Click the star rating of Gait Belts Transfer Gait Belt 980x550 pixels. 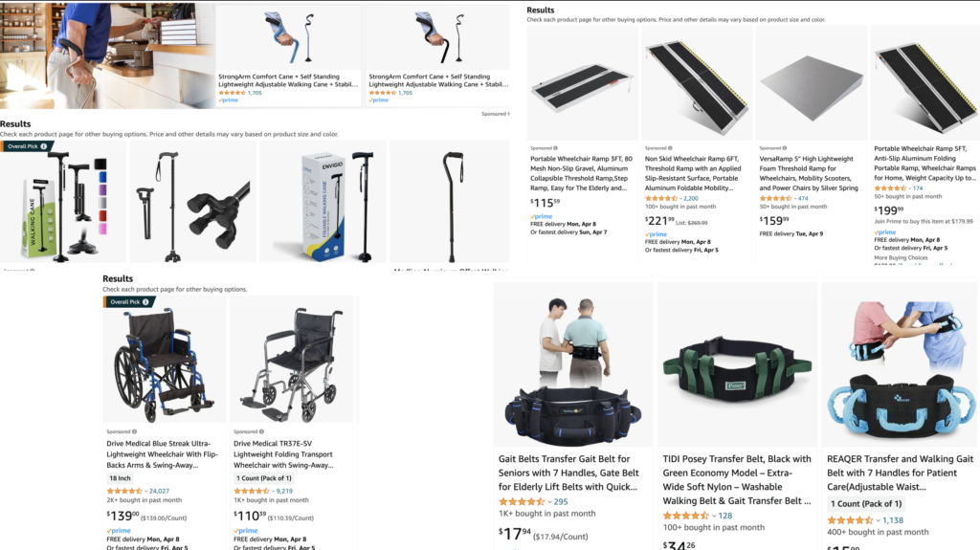[x=522, y=501]
